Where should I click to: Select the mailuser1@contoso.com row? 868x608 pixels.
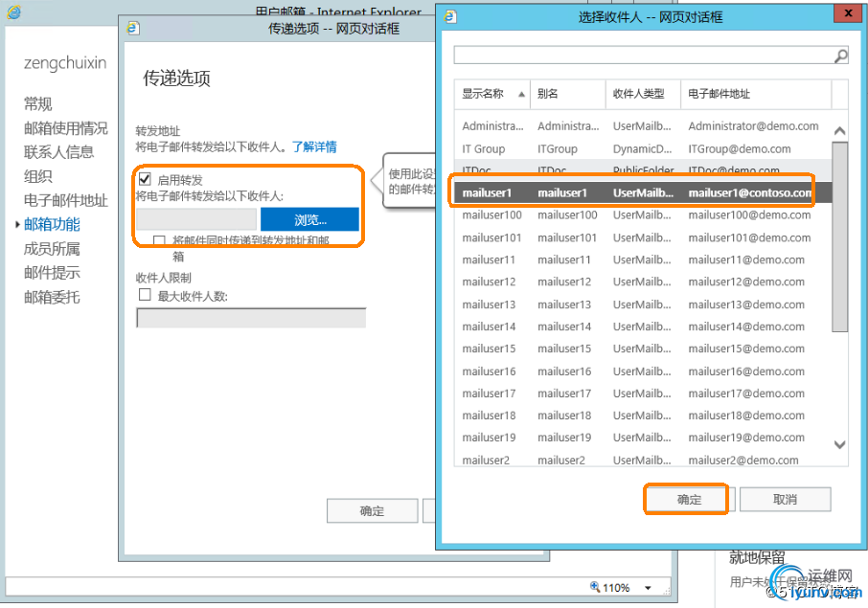tap(643, 192)
